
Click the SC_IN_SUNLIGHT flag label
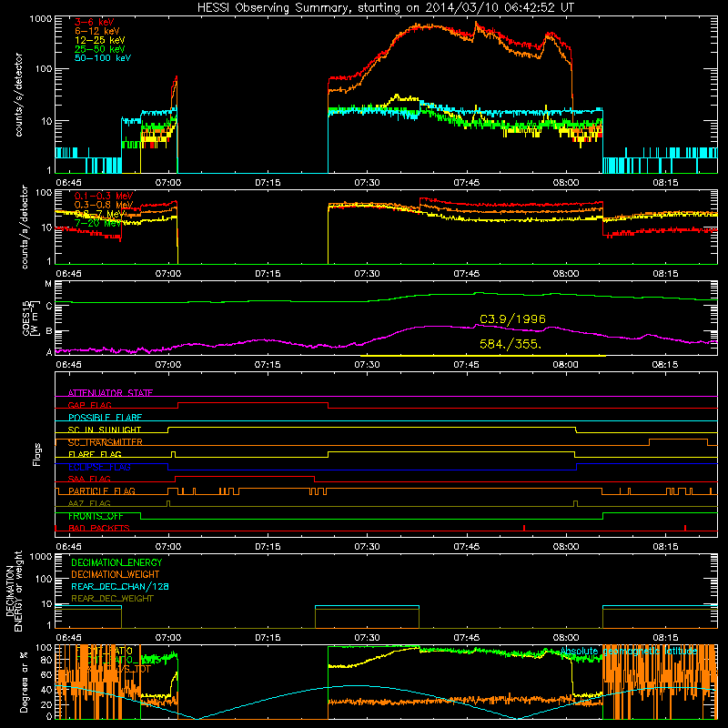[105, 430]
